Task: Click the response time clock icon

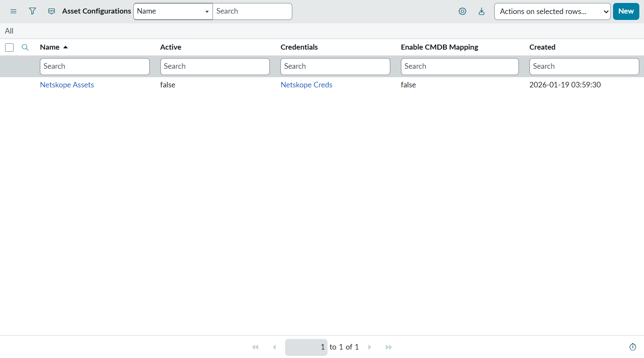Action: (633, 347)
